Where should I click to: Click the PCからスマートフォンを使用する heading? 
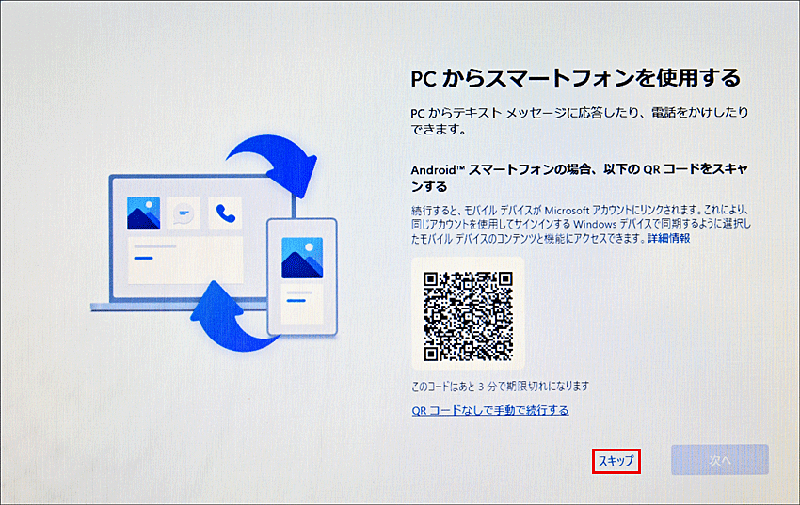coord(576,78)
